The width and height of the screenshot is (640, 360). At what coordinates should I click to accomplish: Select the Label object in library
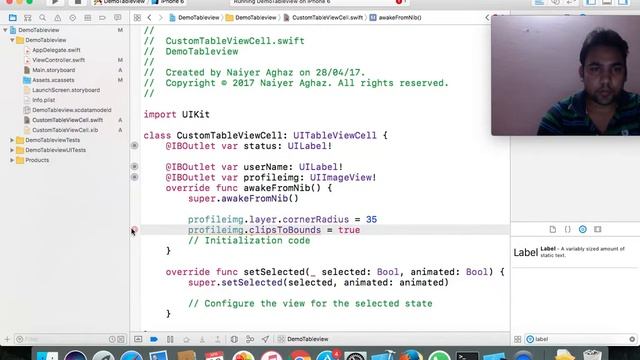(x=575, y=252)
